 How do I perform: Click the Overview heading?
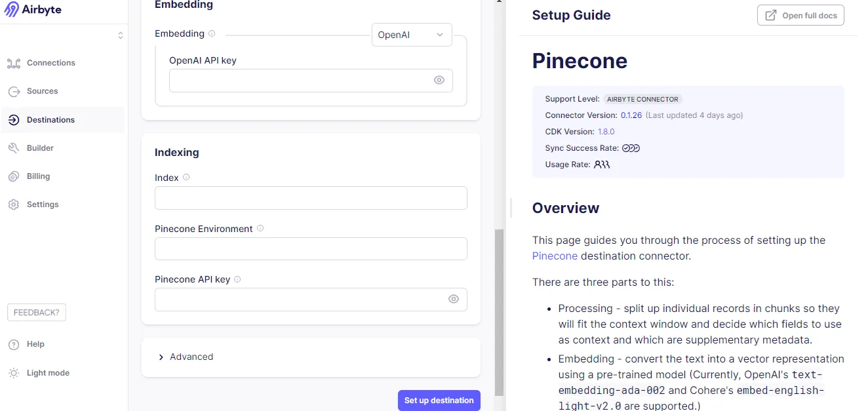(566, 208)
